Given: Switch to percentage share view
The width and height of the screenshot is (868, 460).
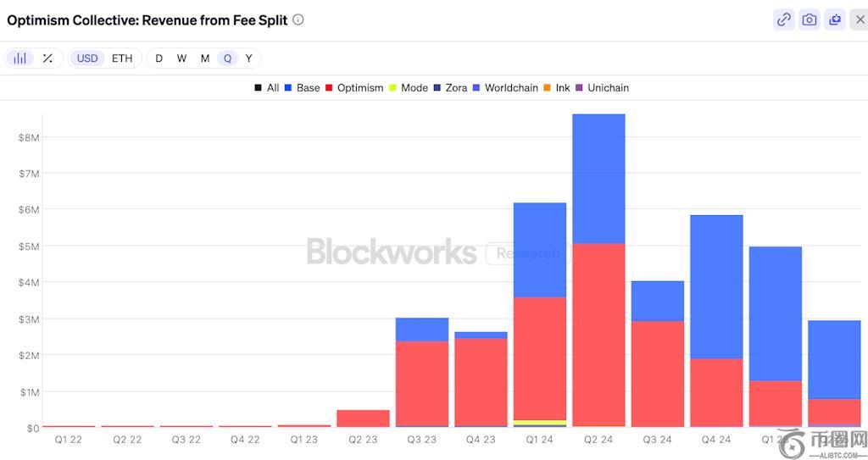Looking at the screenshot, I should tap(47, 58).
